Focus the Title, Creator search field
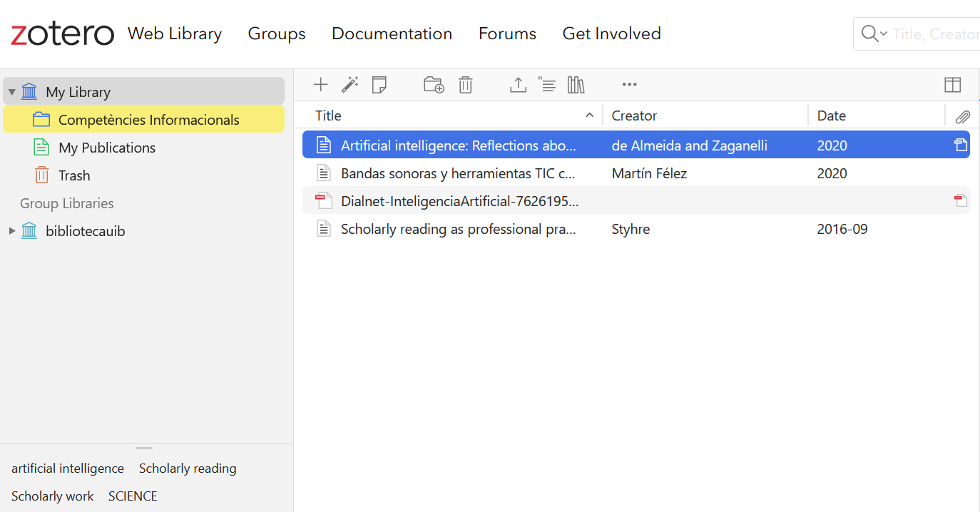The image size is (980, 512). click(935, 34)
